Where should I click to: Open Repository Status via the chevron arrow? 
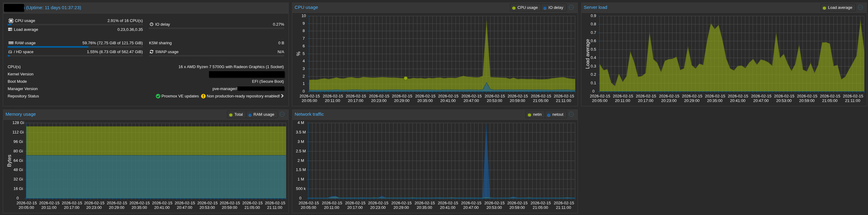[282, 96]
